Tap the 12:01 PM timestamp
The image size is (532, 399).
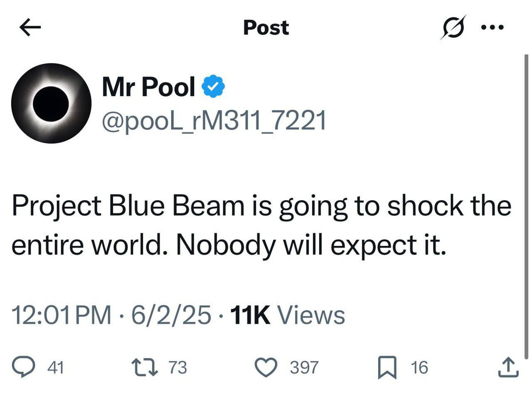[x=62, y=316]
